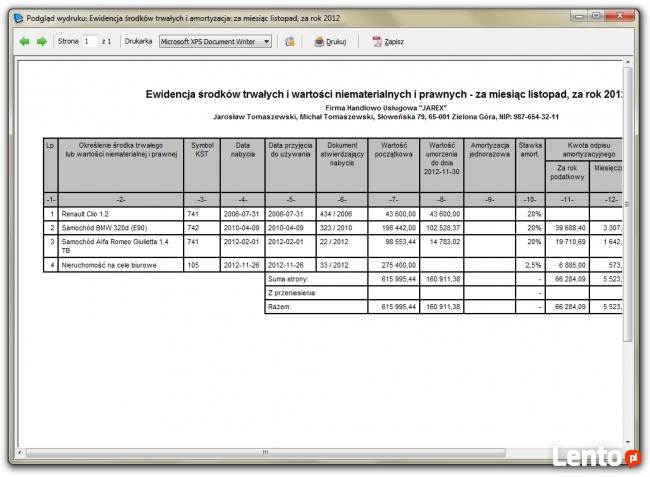Click the Wartość początkowa column header

click(x=394, y=165)
